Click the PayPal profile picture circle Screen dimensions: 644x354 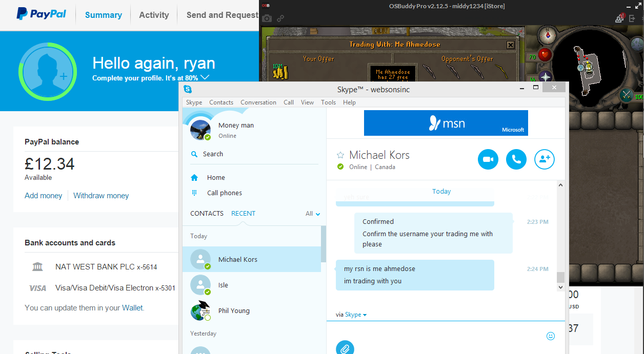click(x=47, y=71)
